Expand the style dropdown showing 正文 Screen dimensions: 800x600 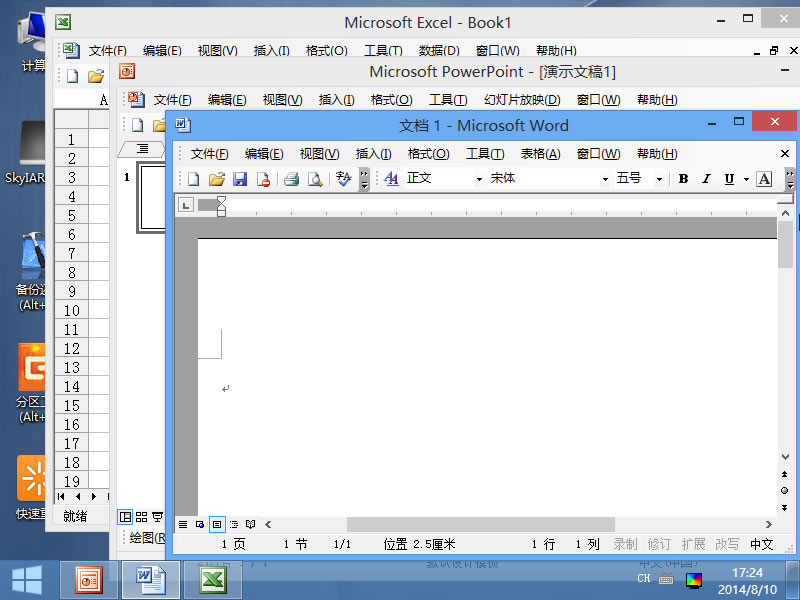[479, 179]
